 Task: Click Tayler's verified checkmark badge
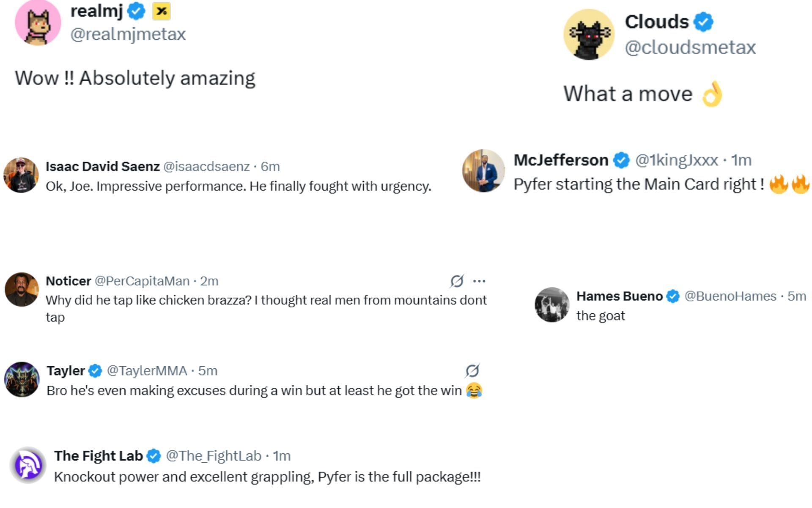click(95, 371)
